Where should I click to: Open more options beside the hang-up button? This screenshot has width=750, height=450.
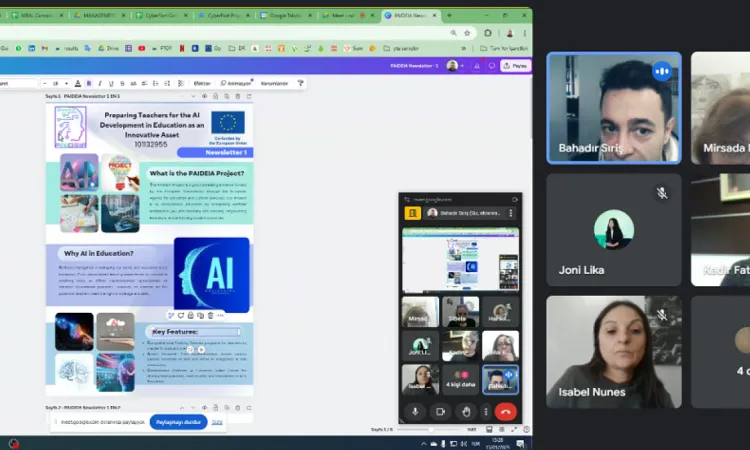pos(486,411)
